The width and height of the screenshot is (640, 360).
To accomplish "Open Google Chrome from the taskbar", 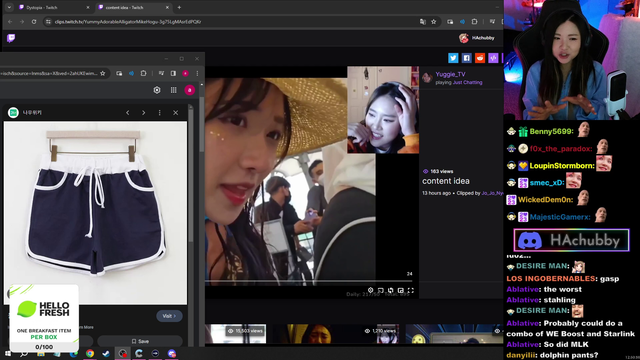I will click(x=90, y=353).
